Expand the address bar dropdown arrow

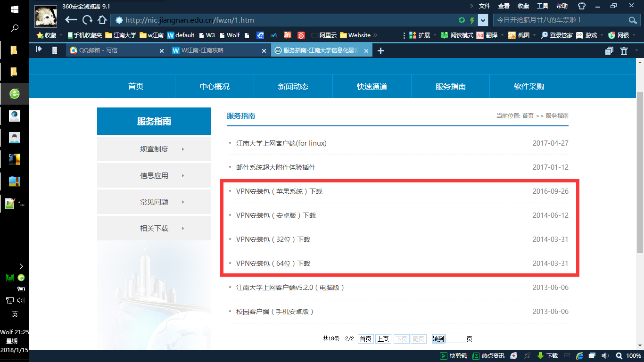point(483,20)
